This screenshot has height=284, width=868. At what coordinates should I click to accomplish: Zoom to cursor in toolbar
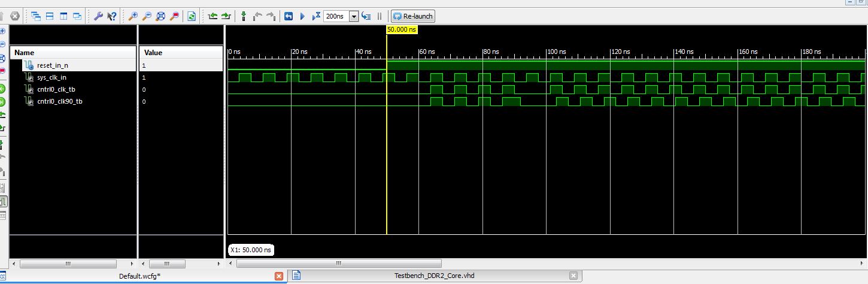(x=174, y=16)
